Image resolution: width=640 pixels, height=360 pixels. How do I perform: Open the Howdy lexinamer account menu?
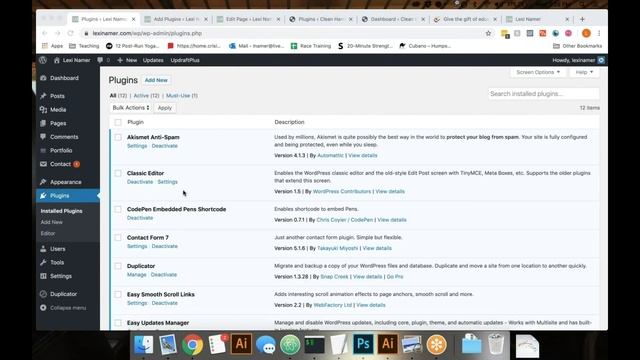click(578, 60)
